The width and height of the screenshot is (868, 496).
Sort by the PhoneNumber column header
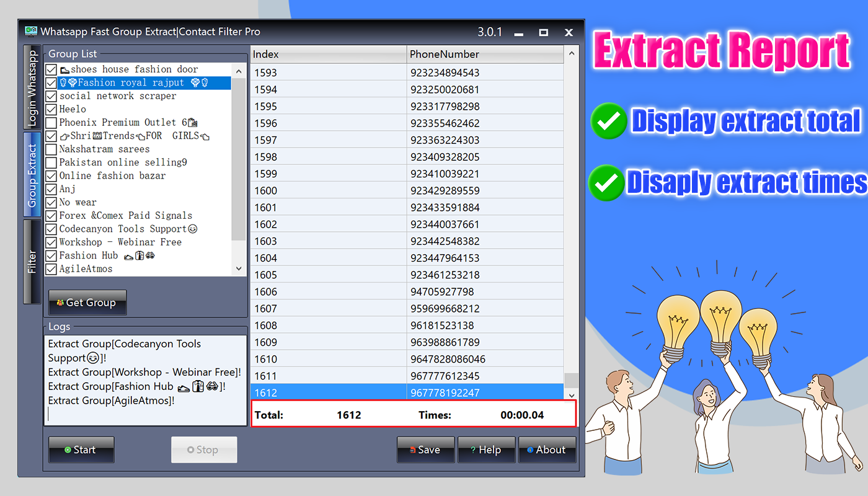point(485,54)
